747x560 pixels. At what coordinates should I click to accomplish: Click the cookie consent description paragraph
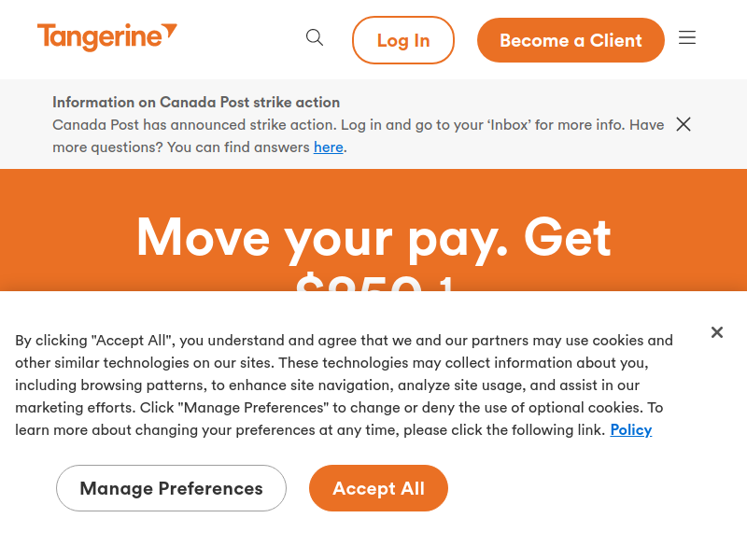point(344,385)
